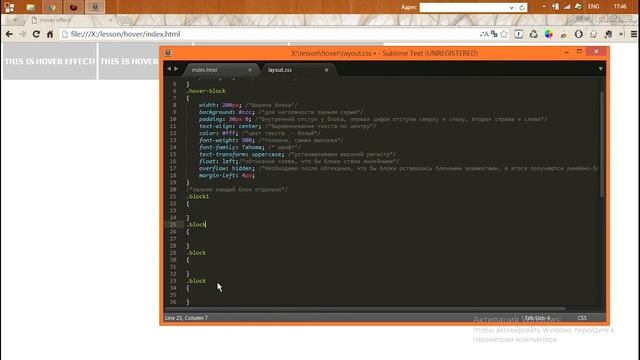Go back in the browser

point(9,34)
